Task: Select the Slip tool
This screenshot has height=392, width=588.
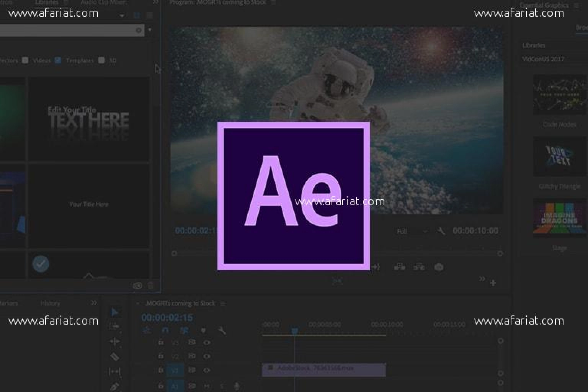Action: 114,371
